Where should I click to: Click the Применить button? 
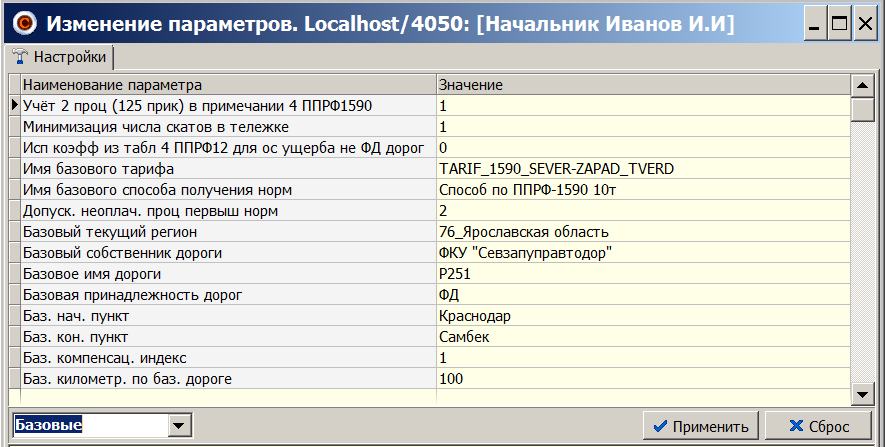[x=700, y=425]
